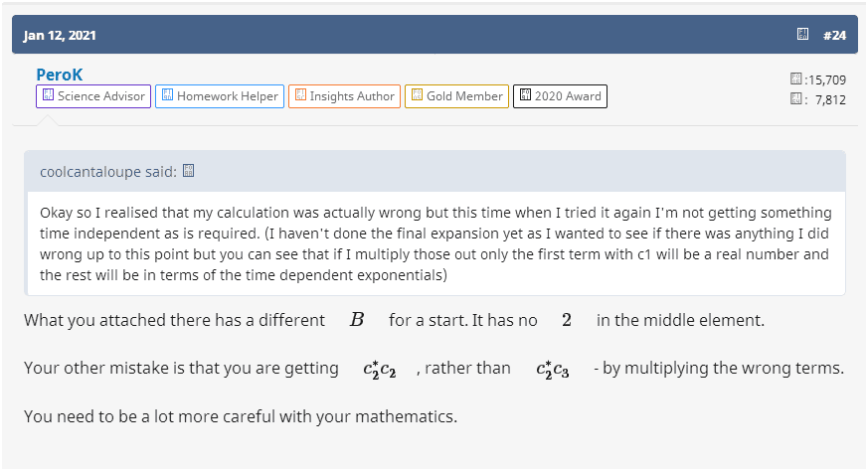Select the Gold Member badge label
868x471 pixels.
pos(465,96)
